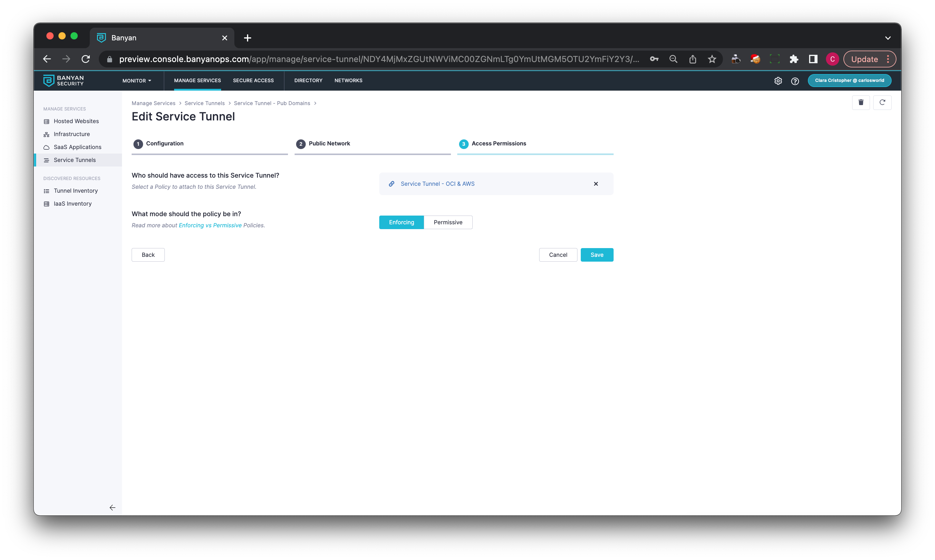Image resolution: width=935 pixels, height=560 pixels.
Task: Click the refresh icon button at top right
Action: pyautogui.click(x=882, y=102)
